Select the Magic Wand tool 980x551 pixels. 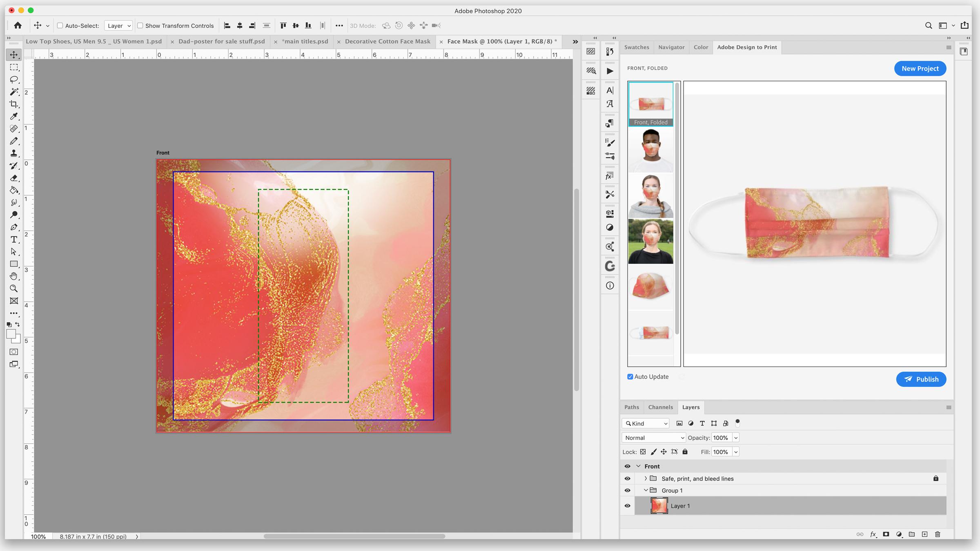14,92
